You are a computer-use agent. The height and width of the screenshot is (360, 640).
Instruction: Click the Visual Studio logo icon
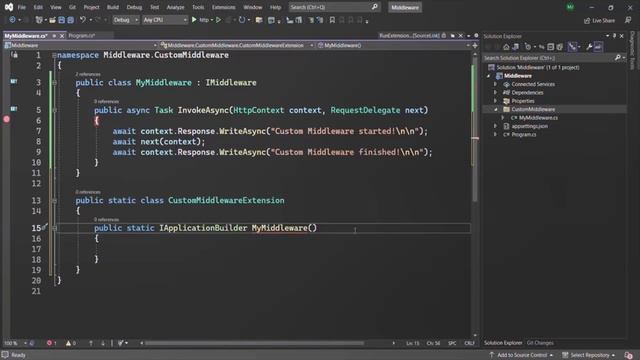point(9,7)
